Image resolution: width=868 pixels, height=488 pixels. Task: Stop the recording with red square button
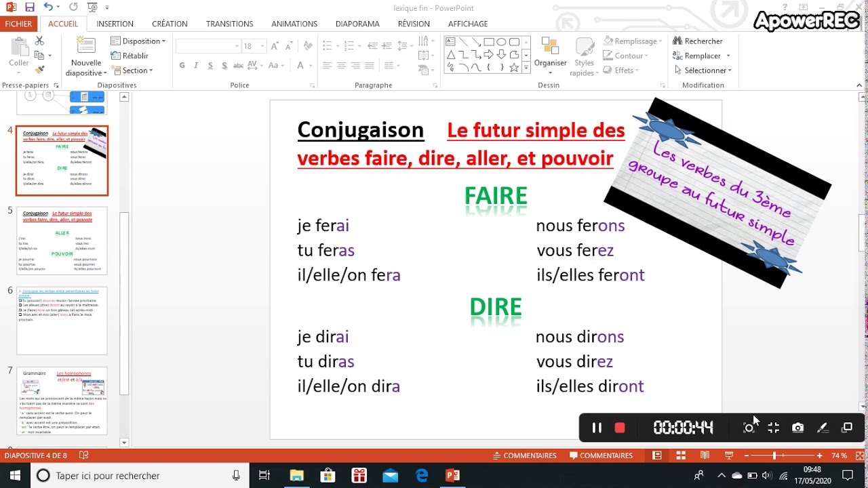pyautogui.click(x=619, y=428)
